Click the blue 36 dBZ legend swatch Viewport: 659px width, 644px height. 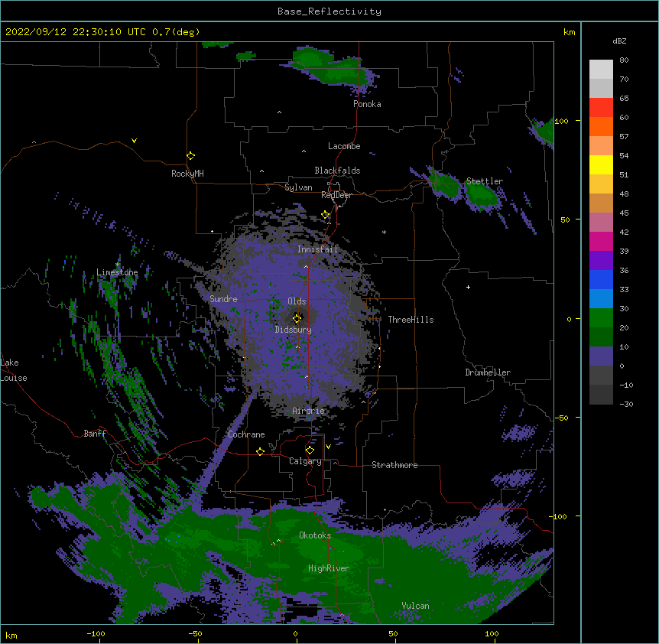(x=601, y=279)
